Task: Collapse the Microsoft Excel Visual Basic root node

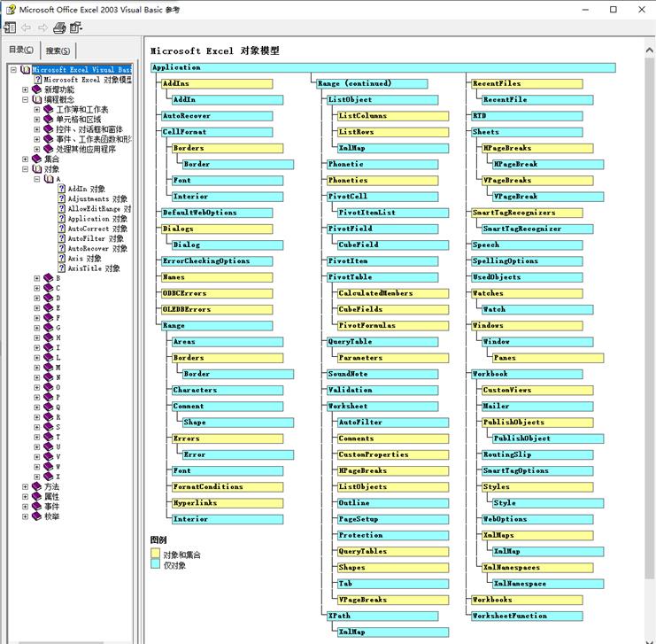Action: [x=13, y=69]
